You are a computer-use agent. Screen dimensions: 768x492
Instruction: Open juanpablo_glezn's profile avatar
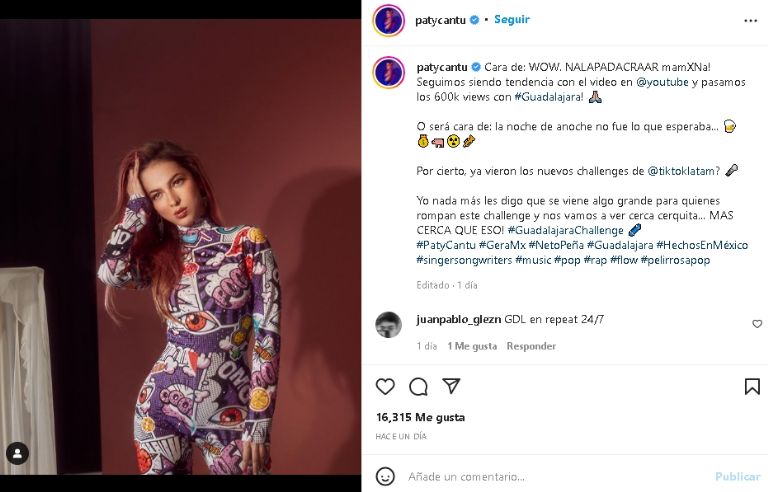click(x=388, y=324)
